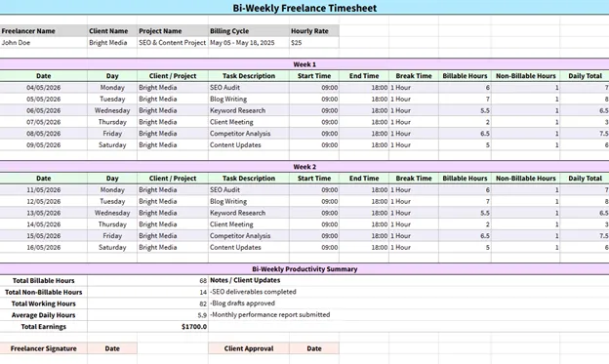The width and height of the screenshot is (609, 364).
Task: Select the May 05 - May 18, 2025 billing cycle
Action: click(x=249, y=43)
